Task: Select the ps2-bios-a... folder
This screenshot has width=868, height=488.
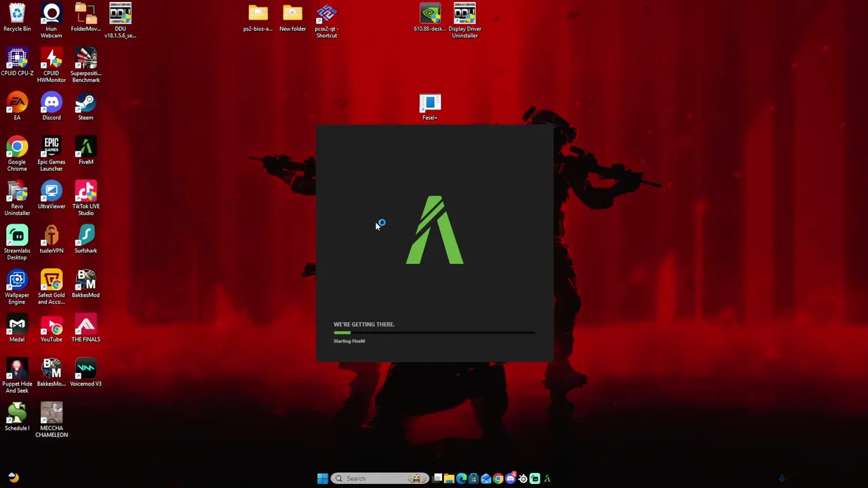Action: [258, 18]
